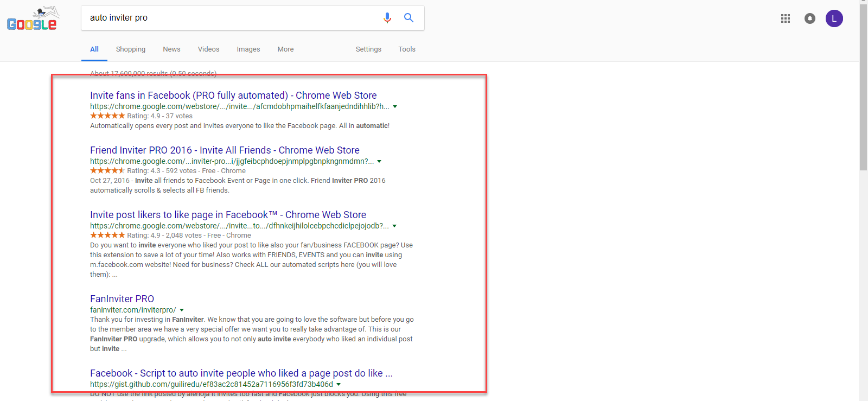The height and width of the screenshot is (401, 868).
Task: Expand dropdown arrow beside Invite fans result URL
Action: pos(395,107)
